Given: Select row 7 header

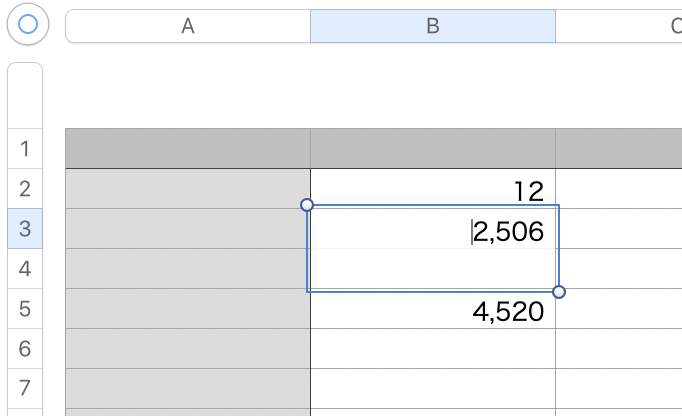Looking at the screenshot, I should pos(25,388).
